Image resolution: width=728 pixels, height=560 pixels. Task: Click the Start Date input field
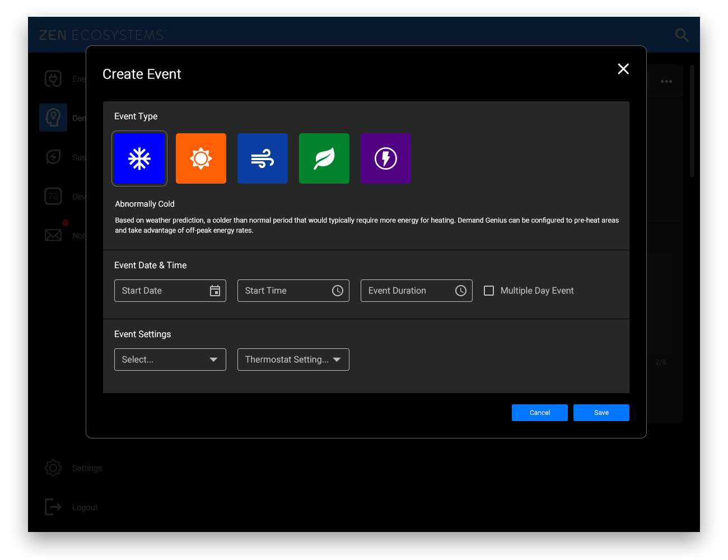tap(170, 291)
